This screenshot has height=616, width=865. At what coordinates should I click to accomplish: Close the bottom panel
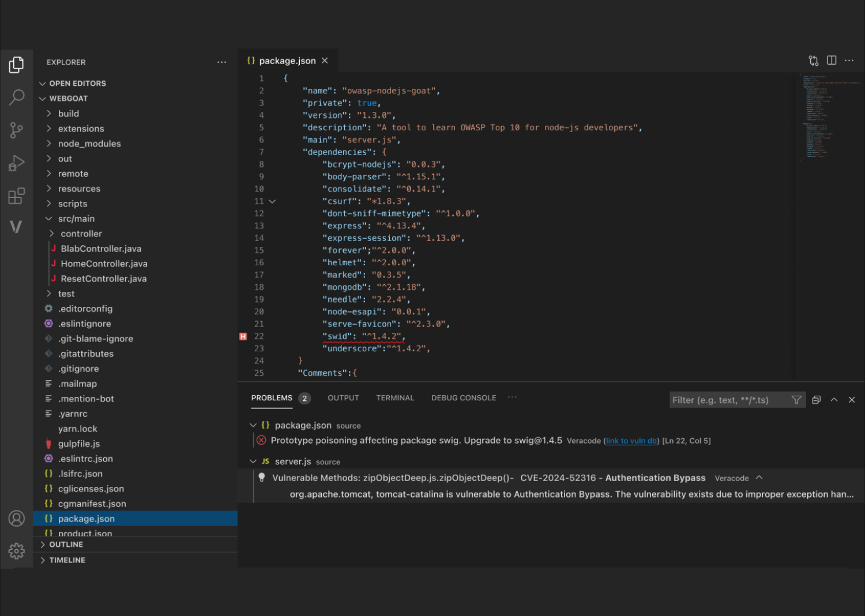pos(852,400)
